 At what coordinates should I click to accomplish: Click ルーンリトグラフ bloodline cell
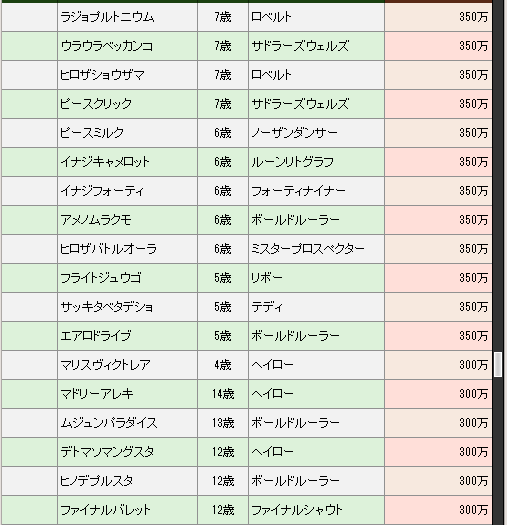point(316,162)
